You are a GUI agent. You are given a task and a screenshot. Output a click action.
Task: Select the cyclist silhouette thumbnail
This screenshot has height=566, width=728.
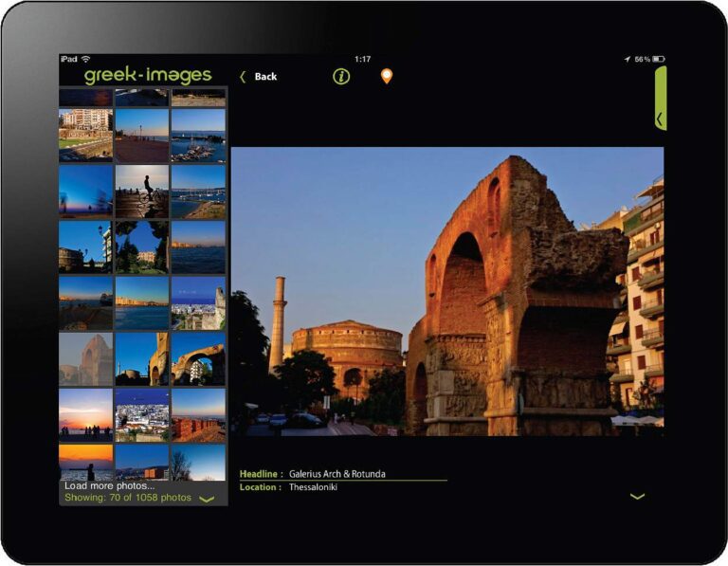click(x=142, y=191)
